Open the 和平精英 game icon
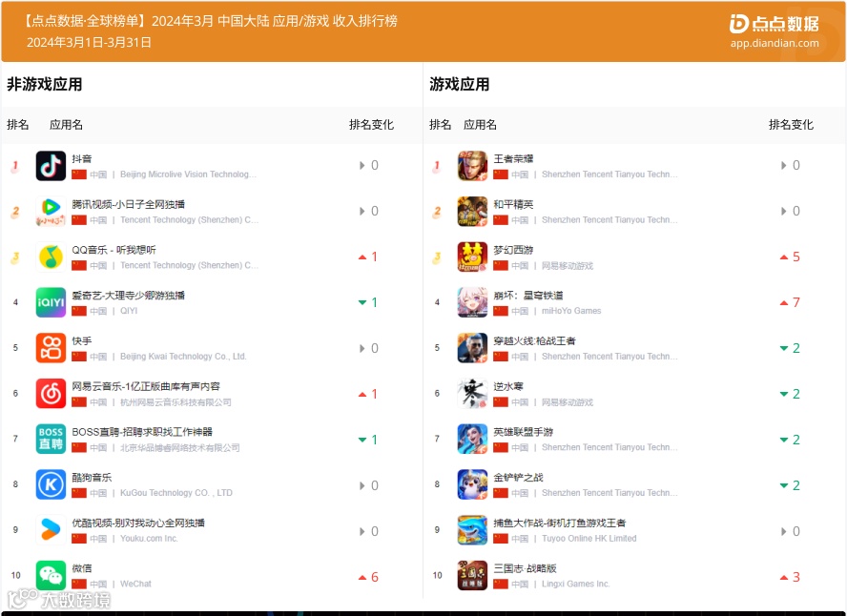 472,211
